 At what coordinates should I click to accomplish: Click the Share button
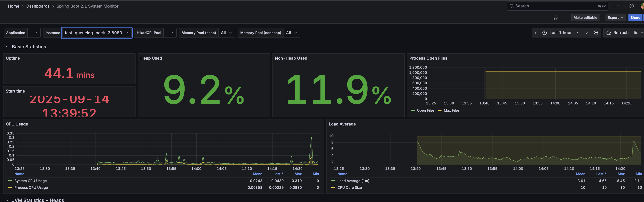pyautogui.click(x=635, y=18)
